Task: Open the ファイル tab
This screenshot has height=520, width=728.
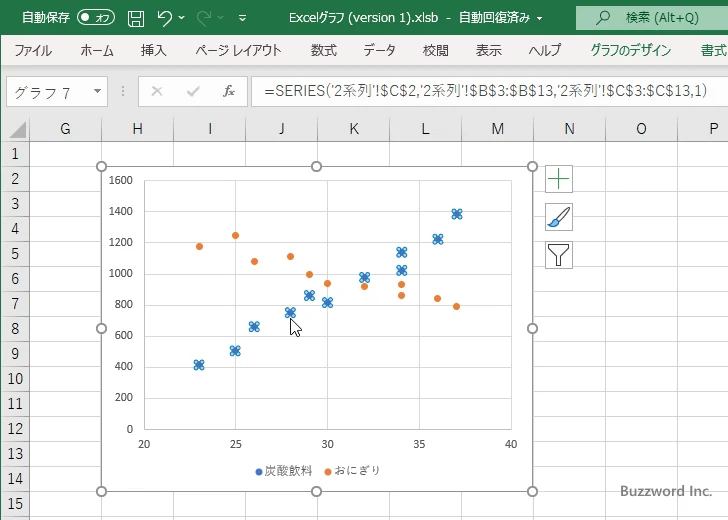Action: 33,50
